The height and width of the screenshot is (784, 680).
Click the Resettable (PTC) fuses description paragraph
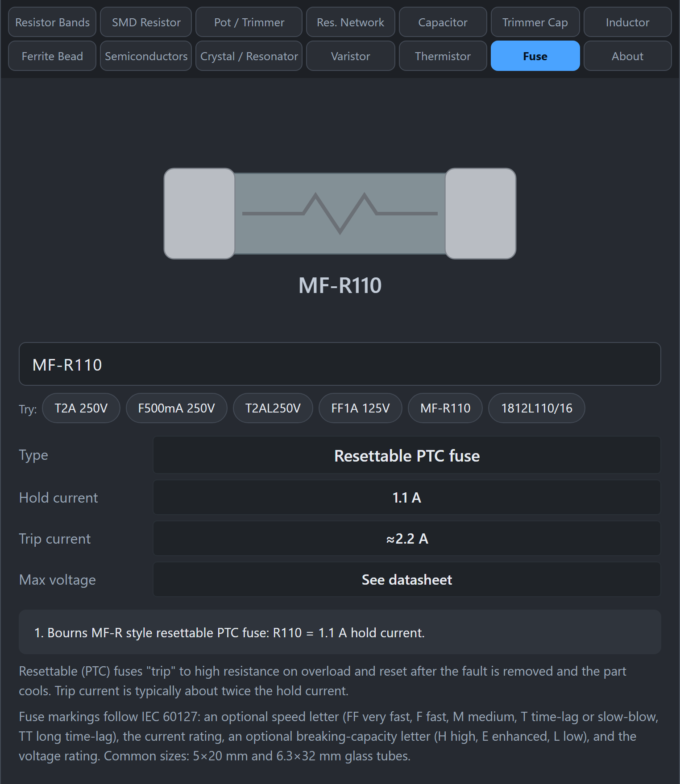tap(323, 681)
